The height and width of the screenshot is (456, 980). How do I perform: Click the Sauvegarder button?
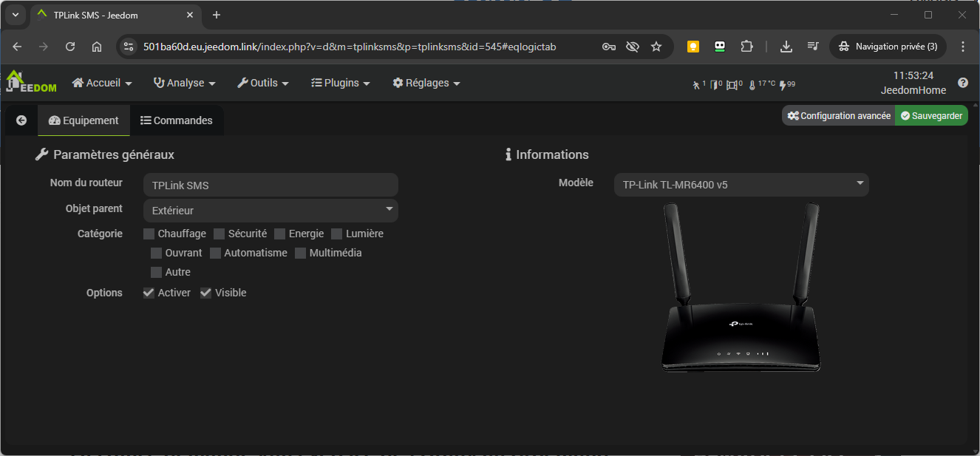(931, 116)
